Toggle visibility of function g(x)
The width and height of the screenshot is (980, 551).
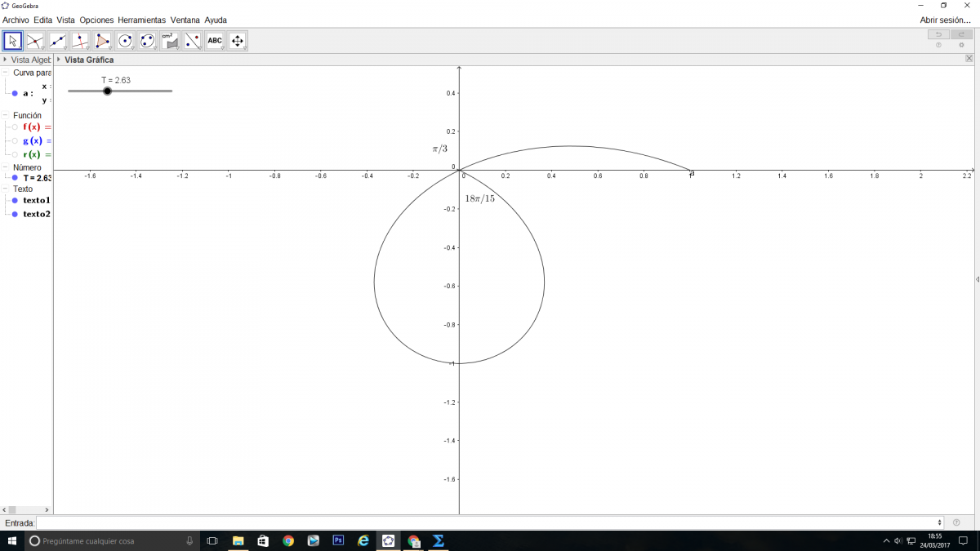coord(15,141)
